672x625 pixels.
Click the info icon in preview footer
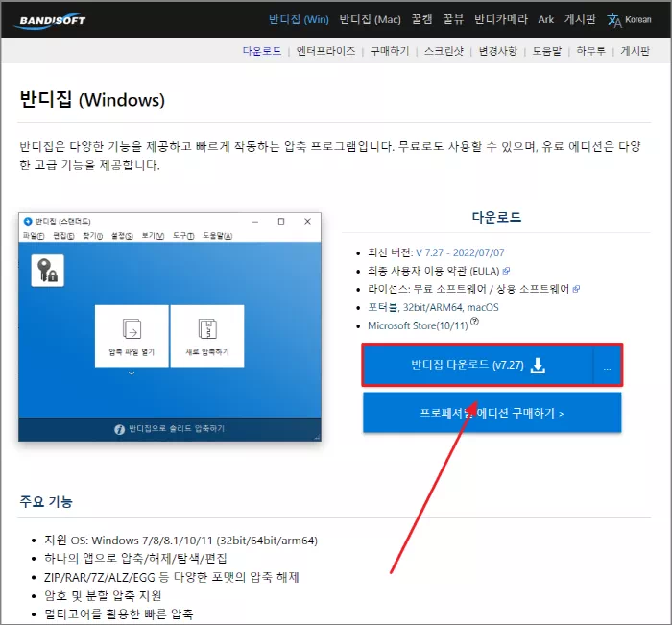pos(120,429)
